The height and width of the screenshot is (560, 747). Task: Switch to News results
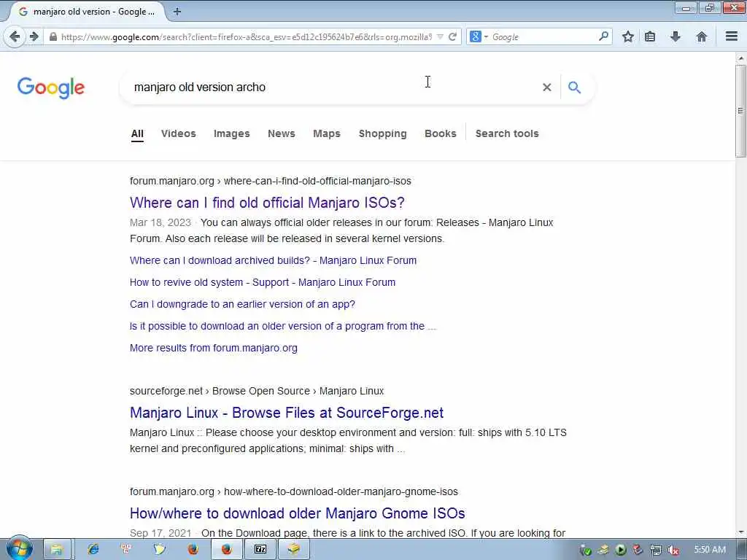click(x=282, y=134)
